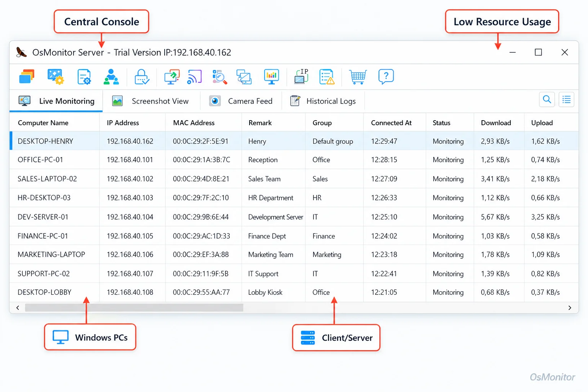The height and width of the screenshot is (392, 588).
Task: Open the Historical Logs tab
Action: click(x=323, y=101)
